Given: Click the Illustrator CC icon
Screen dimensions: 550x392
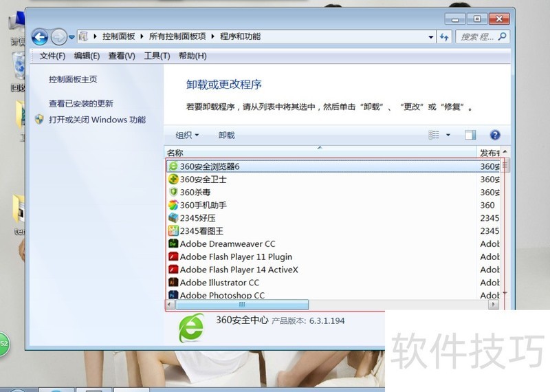Looking at the screenshot, I should pyautogui.click(x=173, y=282).
